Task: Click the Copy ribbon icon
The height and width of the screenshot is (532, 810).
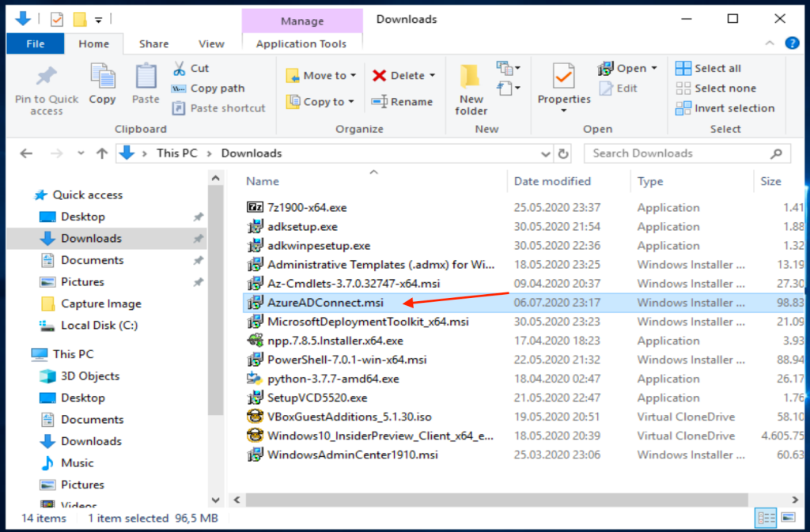Action: (x=102, y=77)
